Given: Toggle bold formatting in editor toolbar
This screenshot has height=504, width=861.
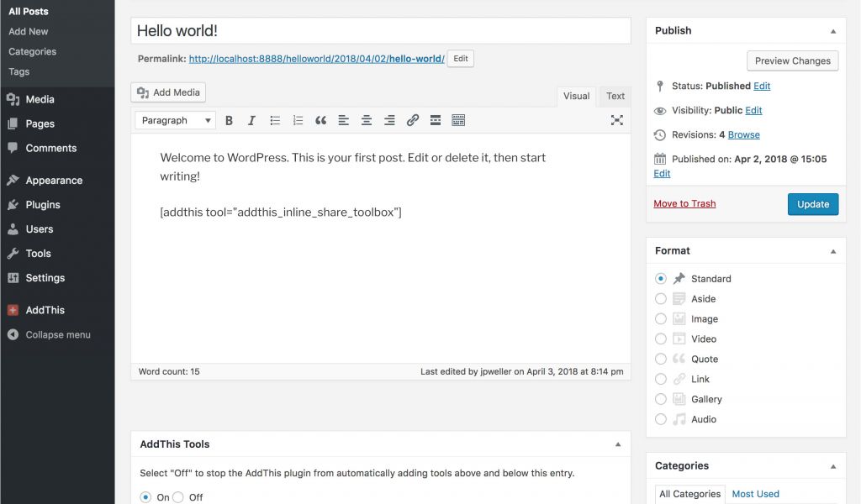Looking at the screenshot, I should [x=229, y=121].
